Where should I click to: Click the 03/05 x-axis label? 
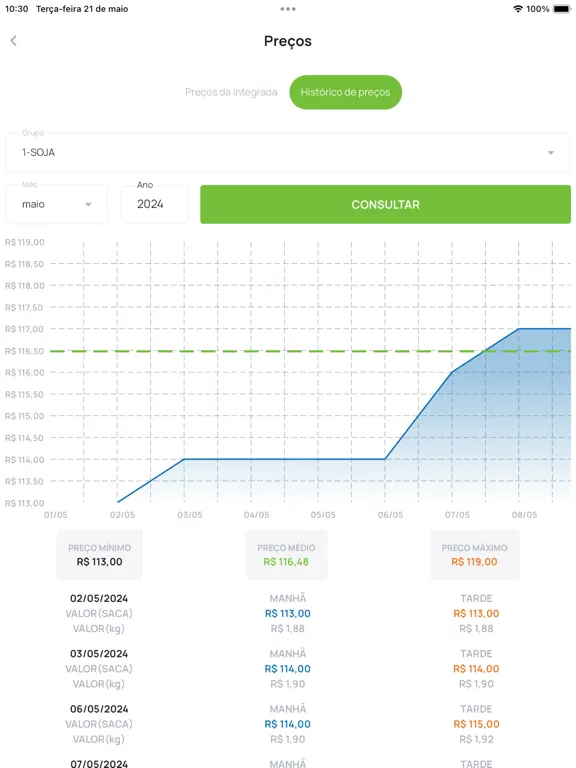190,515
